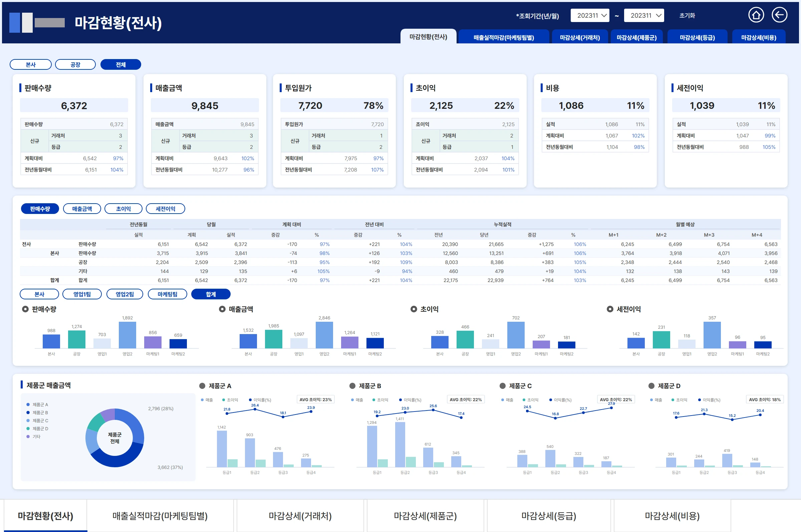
Task: Click the radio marker beside the 세전이익 chart
Action: (610, 309)
